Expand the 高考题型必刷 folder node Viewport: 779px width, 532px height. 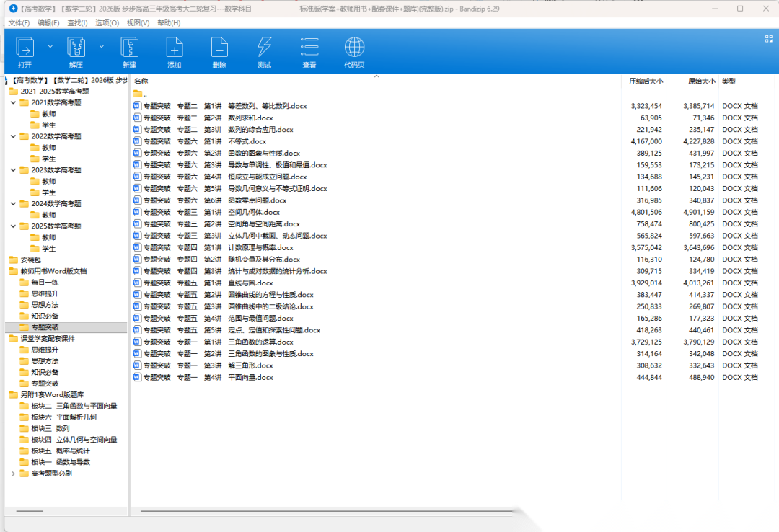14,474
